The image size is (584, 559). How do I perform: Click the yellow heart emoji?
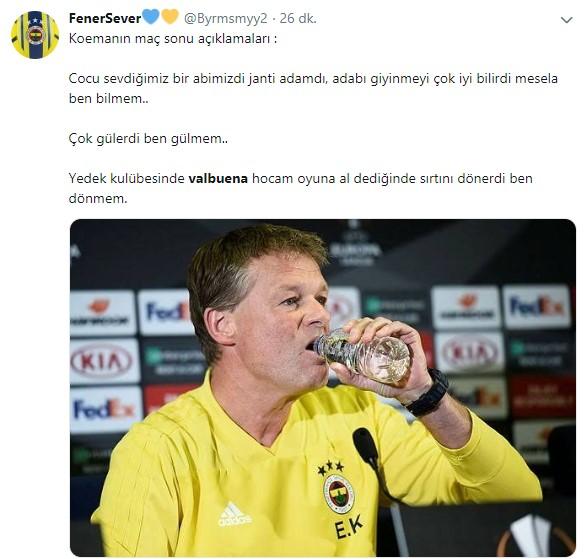[x=170, y=17]
